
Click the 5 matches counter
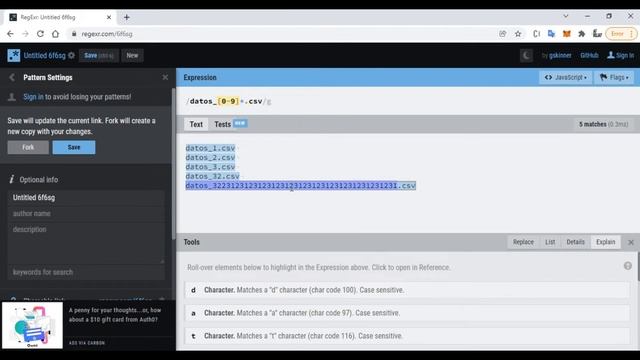tap(603, 124)
